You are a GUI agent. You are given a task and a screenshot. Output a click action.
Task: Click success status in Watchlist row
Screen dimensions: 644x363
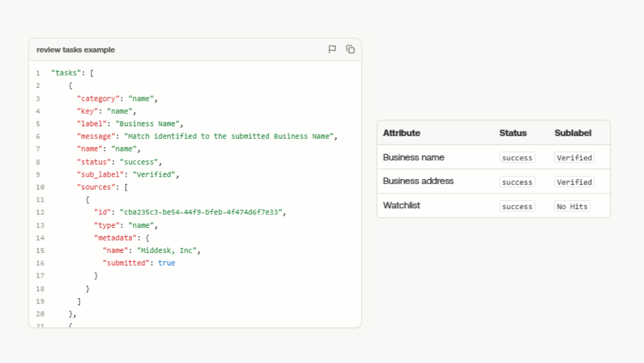click(517, 206)
